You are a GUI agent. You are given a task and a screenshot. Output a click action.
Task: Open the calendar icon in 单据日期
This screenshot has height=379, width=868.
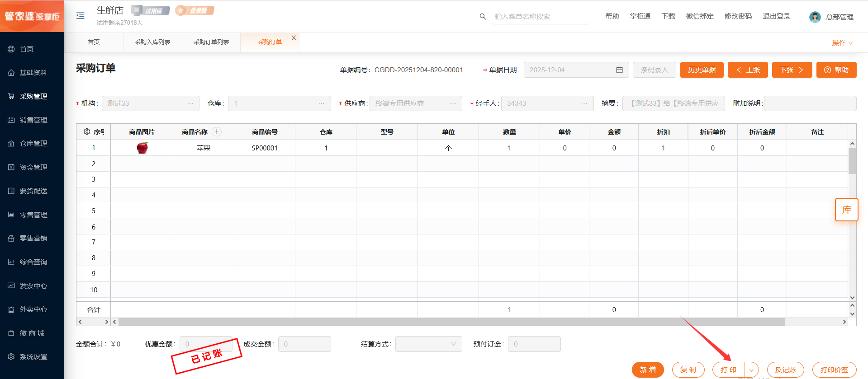[619, 70]
